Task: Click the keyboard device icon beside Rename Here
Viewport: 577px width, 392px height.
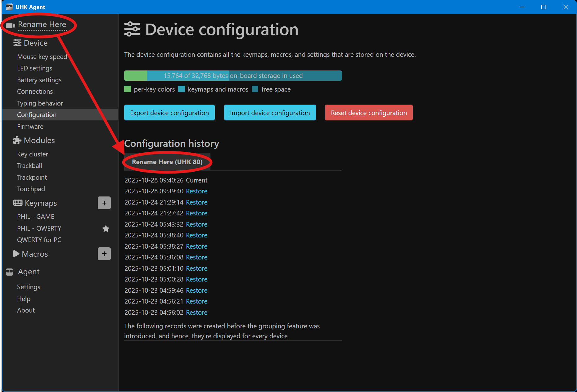Action: (11, 25)
